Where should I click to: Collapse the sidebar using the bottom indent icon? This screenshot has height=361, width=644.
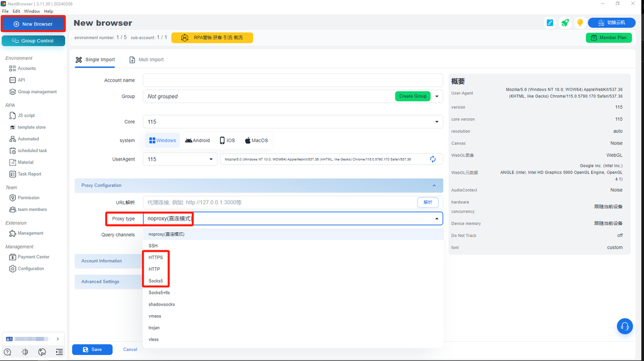[59, 352]
